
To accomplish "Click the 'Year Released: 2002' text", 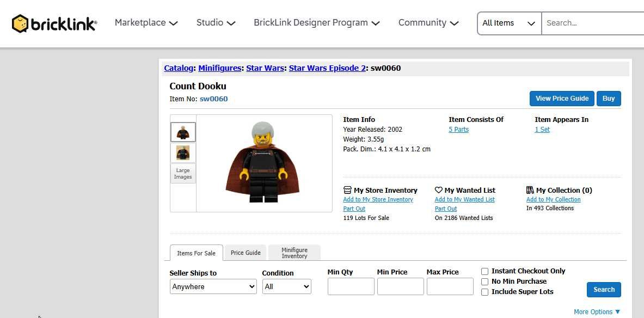I will (x=372, y=130).
